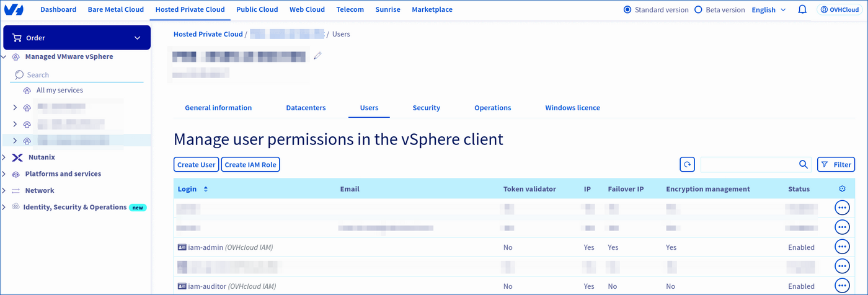Click the pencil edit icon next to service name
This screenshot has height=295, width=868.
318,56
